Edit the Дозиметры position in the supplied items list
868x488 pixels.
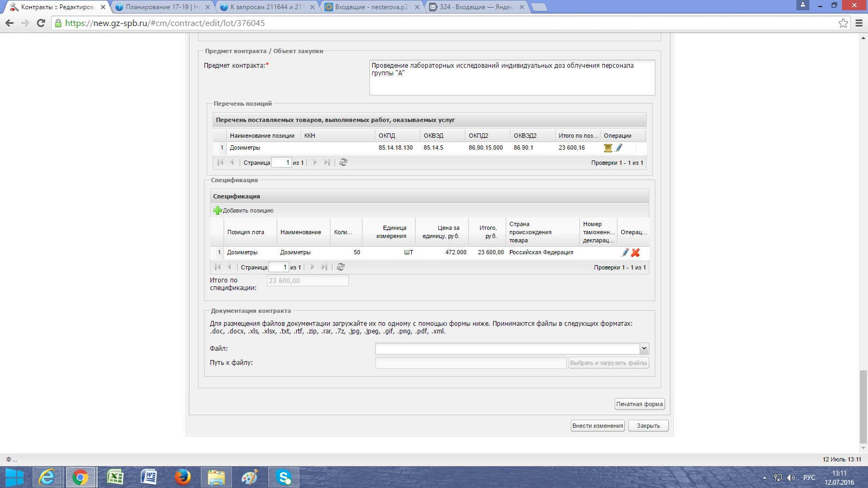click(618, 147)
